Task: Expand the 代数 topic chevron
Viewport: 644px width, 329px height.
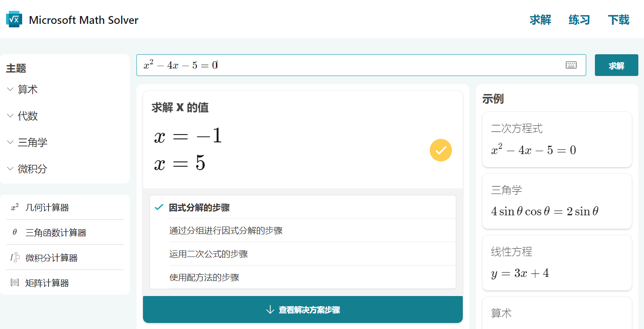Action: [x=10, y=116]
